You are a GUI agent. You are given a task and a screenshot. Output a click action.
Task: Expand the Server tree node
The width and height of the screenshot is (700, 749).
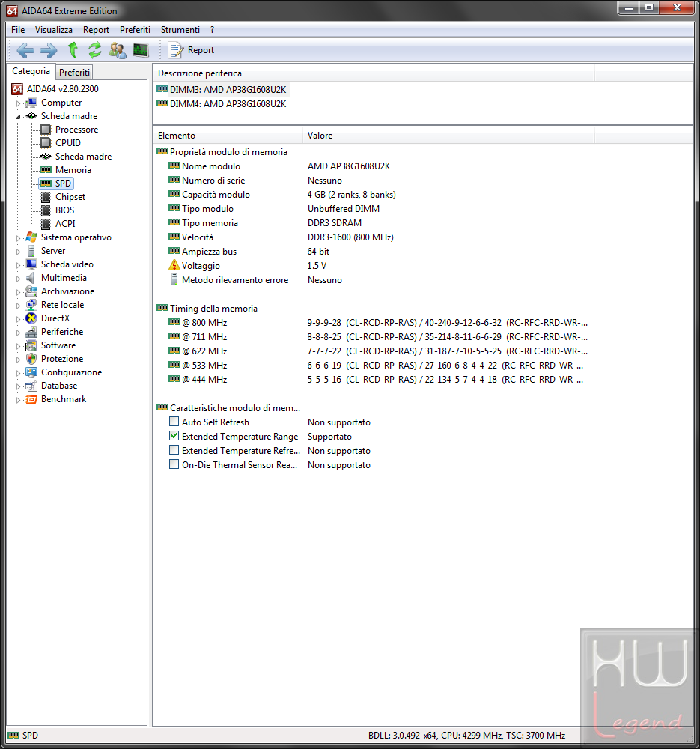point(18,251)
